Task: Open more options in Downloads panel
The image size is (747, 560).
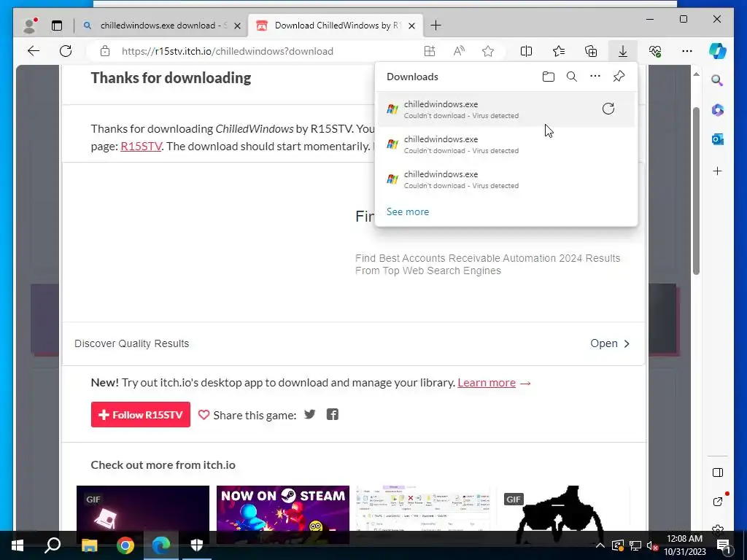Action: click(x=595, y=76)
